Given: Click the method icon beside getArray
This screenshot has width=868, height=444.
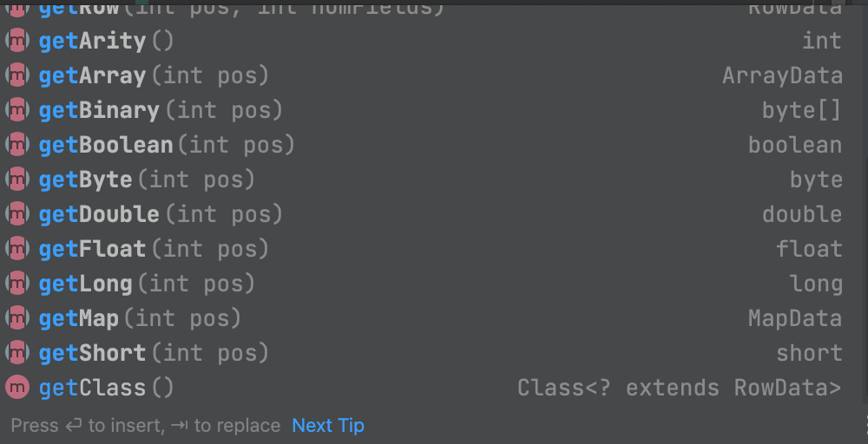Looking at the screenshot, I should point(17,75).
